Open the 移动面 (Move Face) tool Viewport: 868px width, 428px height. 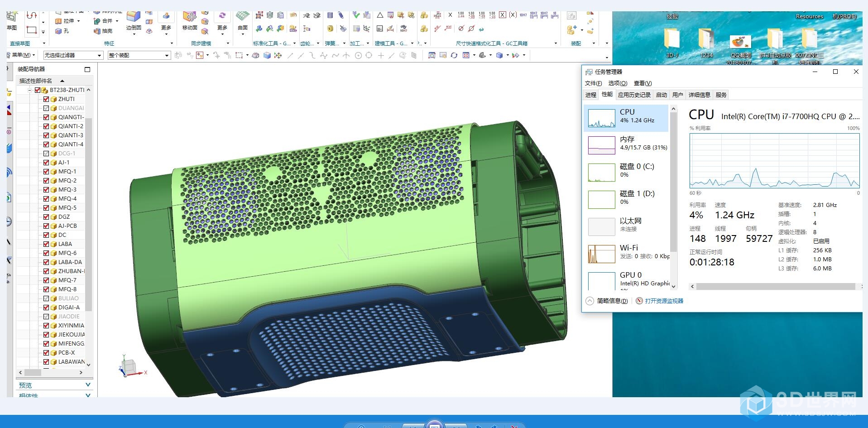pos(189,18)
